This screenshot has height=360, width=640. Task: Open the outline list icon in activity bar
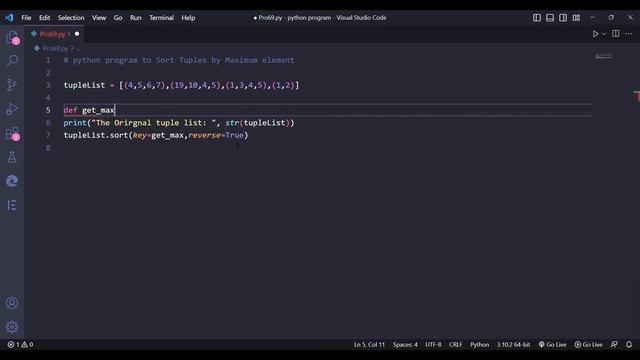12,205
